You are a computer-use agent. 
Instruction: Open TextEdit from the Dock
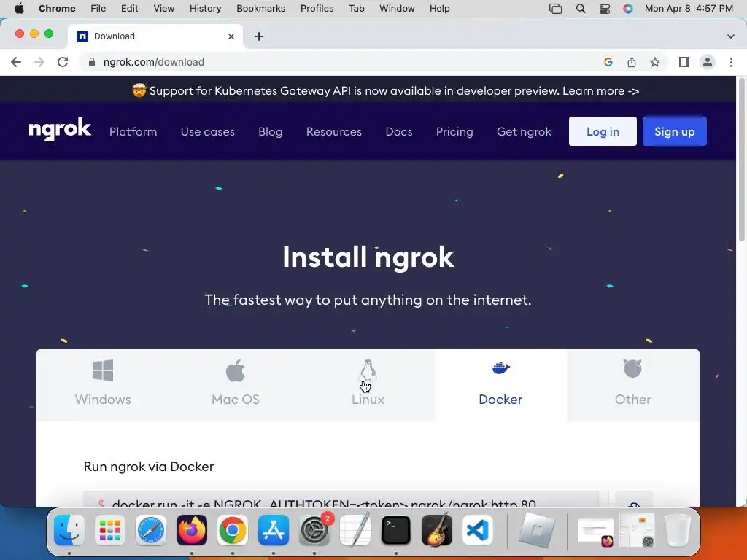point(355,530)
